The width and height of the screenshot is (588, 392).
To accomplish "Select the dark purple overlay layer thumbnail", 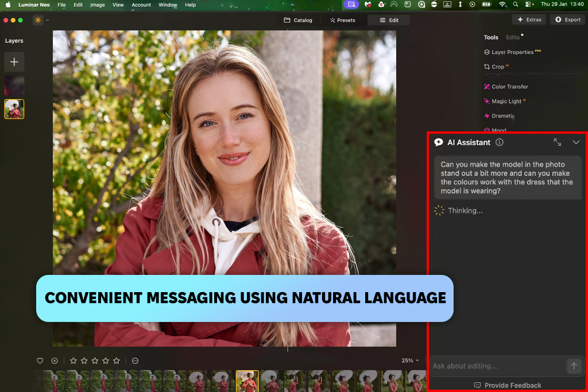I will (14, 85).
